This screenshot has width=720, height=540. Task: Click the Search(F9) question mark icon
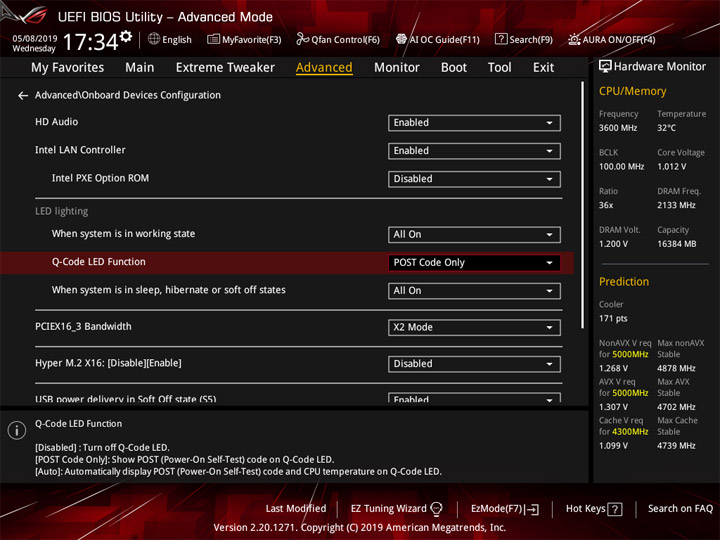click(x=501, y=39)
